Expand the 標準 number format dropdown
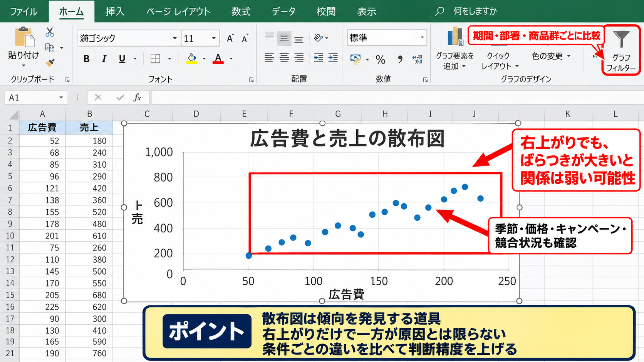Screen dimensions: 644x362 point(422,38)
